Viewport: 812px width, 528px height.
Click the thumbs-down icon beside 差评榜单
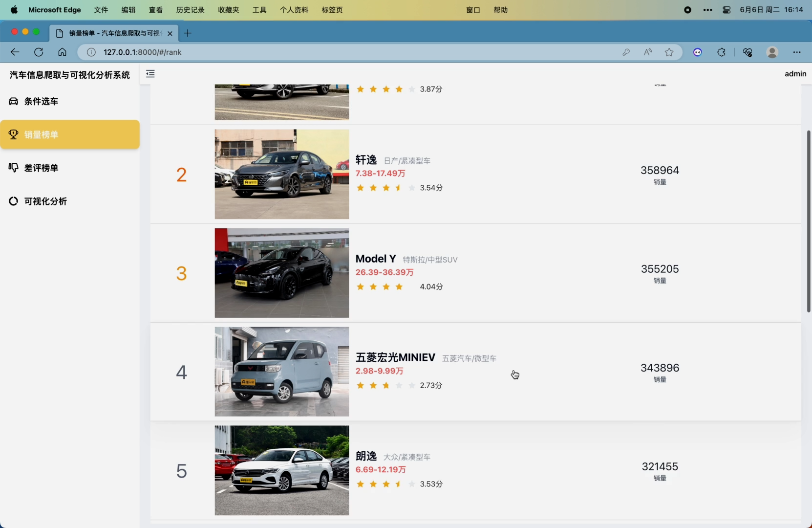click(14, 168)
